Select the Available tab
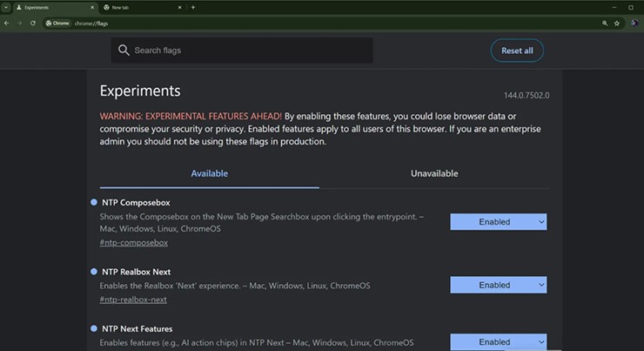644x351 pixels. (210, 173)
